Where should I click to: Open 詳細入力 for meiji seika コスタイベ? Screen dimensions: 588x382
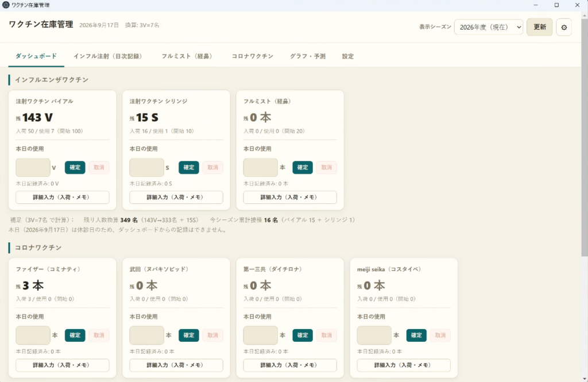coord(404,365)
